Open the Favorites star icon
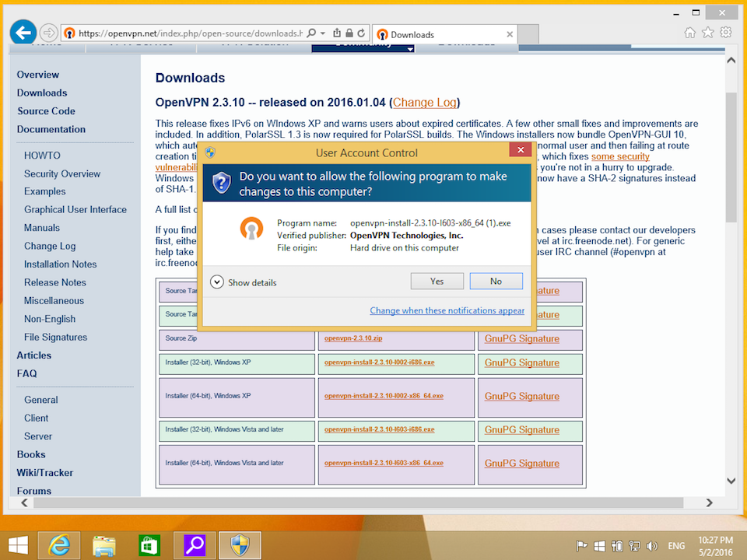The height and width of the screenshot is (560, 747). pos(708,33)
